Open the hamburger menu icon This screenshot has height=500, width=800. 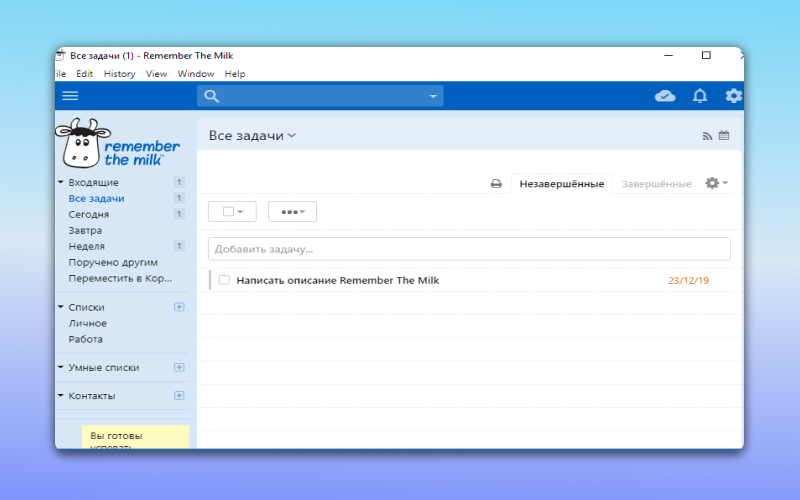point(70,96)
